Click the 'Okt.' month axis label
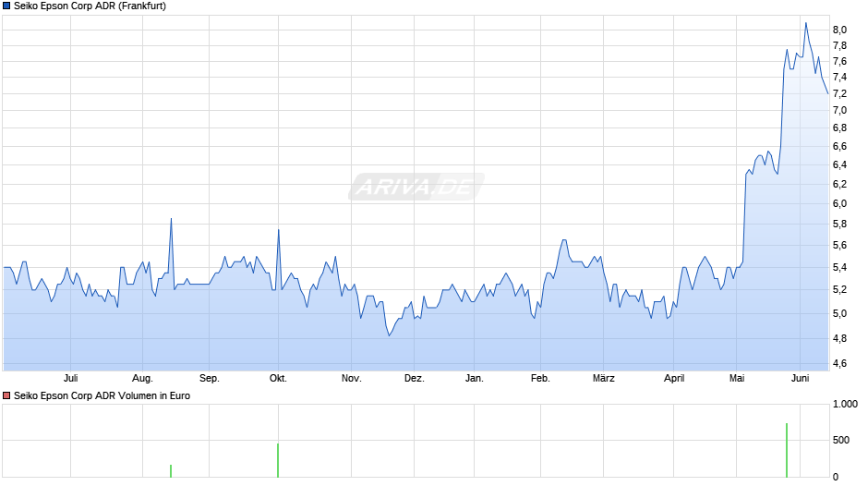The image size is (868, 486). [x=278, y=378]
